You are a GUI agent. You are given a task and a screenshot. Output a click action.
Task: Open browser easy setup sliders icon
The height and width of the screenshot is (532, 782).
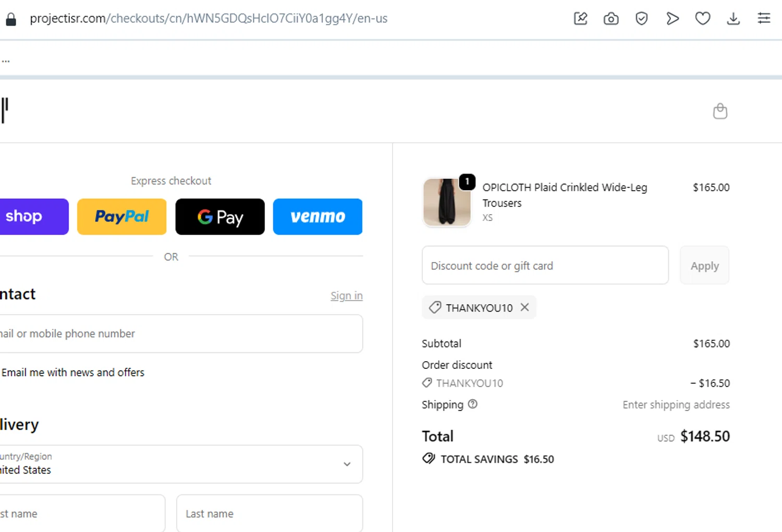click(x=764, y=19)
